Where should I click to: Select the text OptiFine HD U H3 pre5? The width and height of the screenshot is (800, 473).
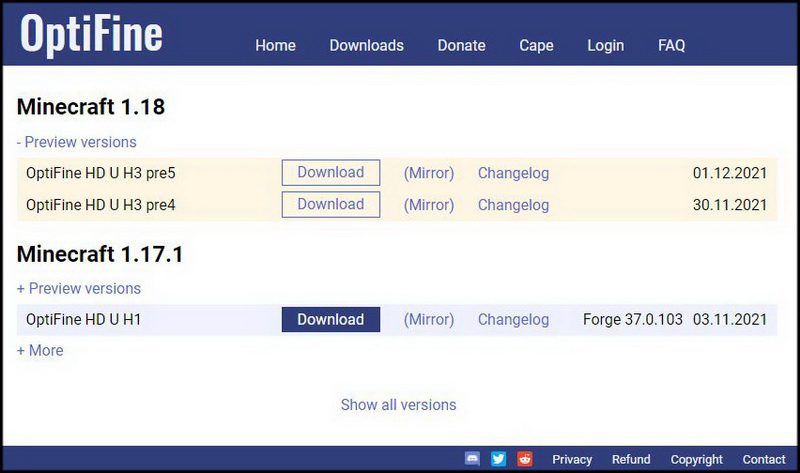(101, 173)
